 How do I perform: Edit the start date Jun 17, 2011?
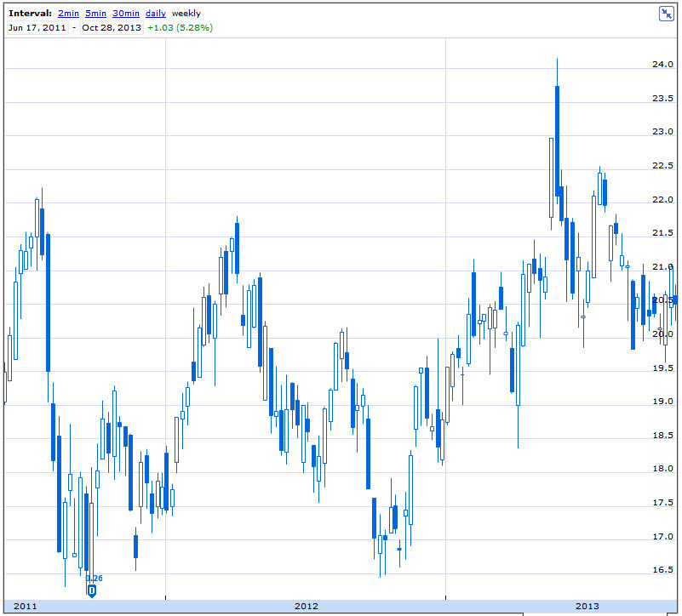tap(37, 28)
